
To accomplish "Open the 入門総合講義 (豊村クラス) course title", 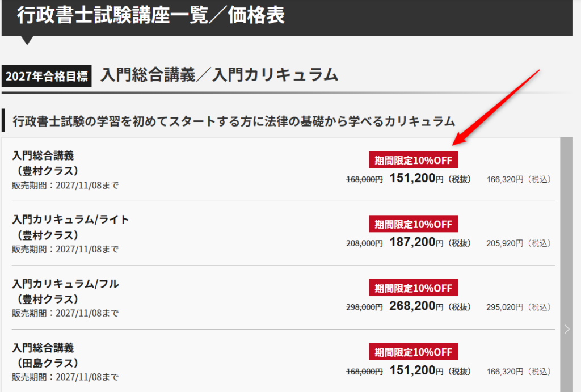I will pos(43,155).
